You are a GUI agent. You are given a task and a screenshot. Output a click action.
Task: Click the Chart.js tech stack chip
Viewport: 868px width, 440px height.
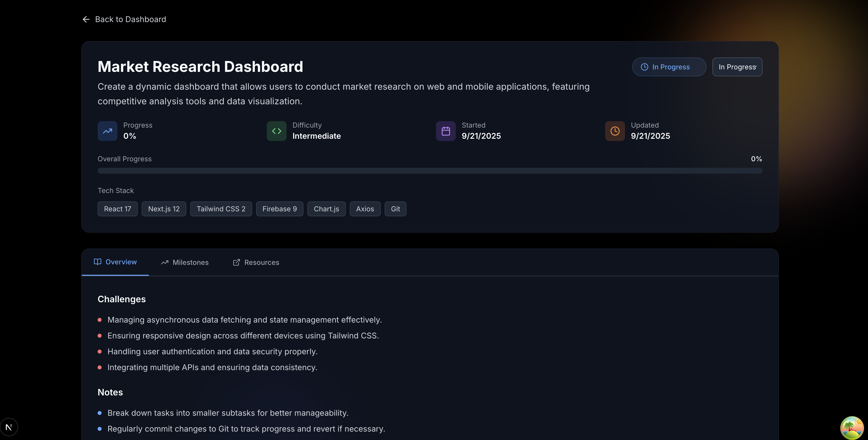[326, 209]
